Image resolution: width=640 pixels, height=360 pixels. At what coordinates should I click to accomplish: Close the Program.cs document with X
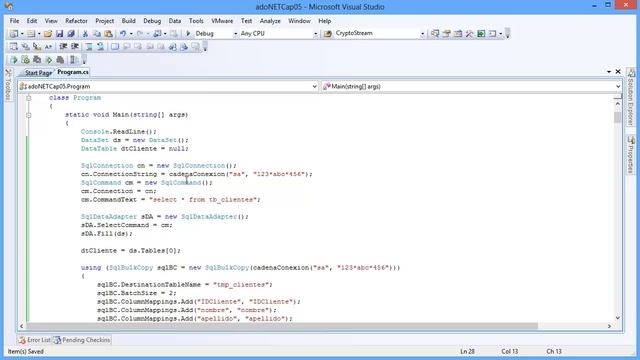pos(618,72)
